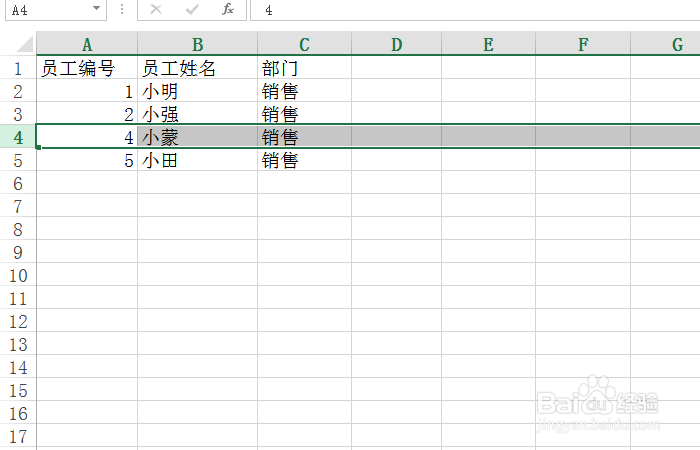Viewport: 700px width, 450px height.
Task: Select column E header
Action: coord(488,45)
